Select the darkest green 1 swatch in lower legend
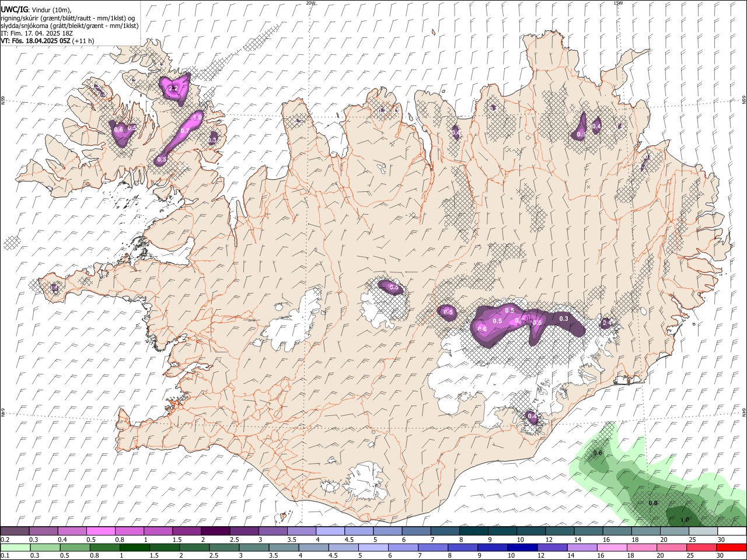This screenshot has height=560, width=747. 134,548
